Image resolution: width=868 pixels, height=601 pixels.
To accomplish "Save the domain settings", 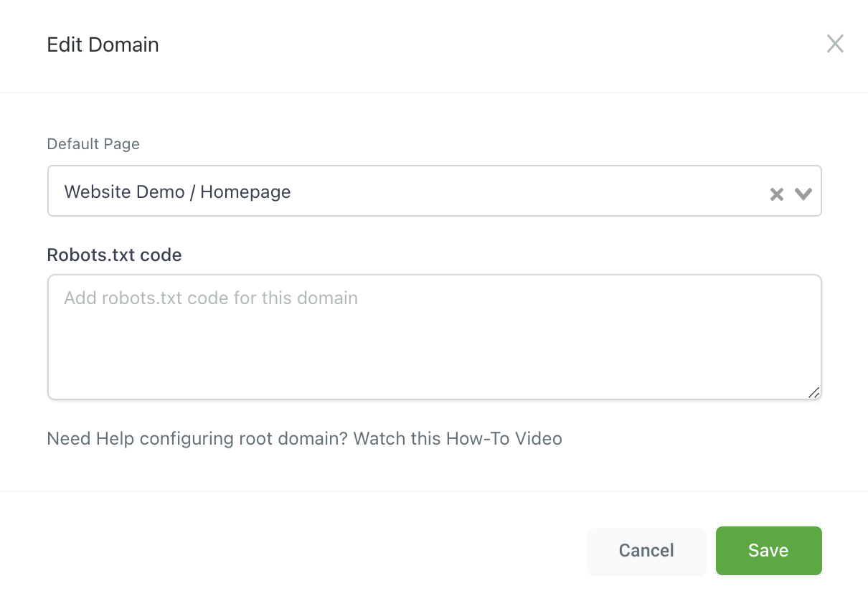I will pos(768,550).
